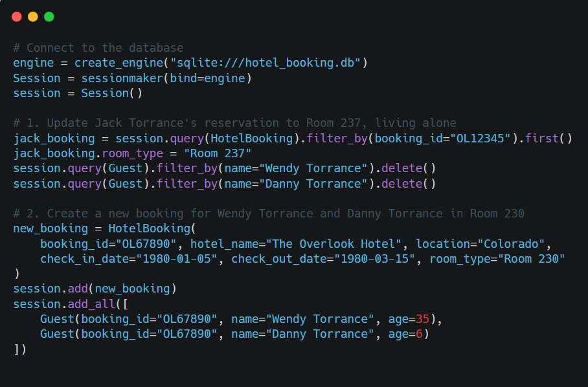Click the red close window dot

(17, 17)
